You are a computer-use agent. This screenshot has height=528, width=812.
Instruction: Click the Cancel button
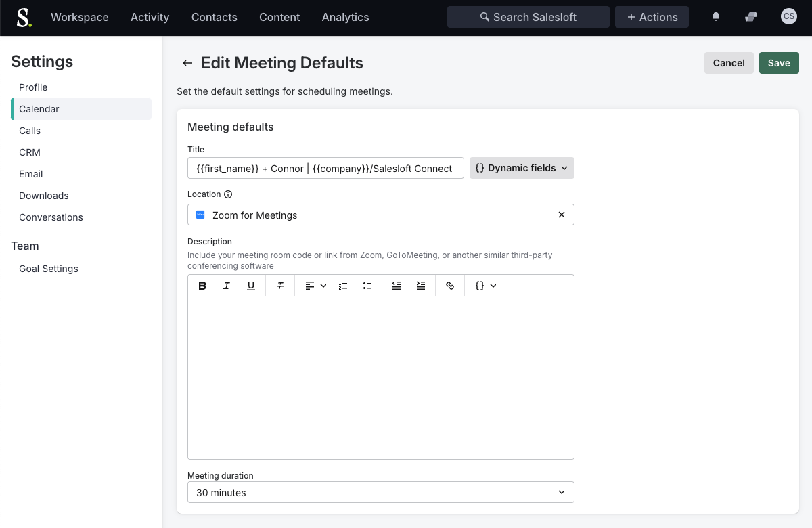pyautogui.click(x=729, y=63)
